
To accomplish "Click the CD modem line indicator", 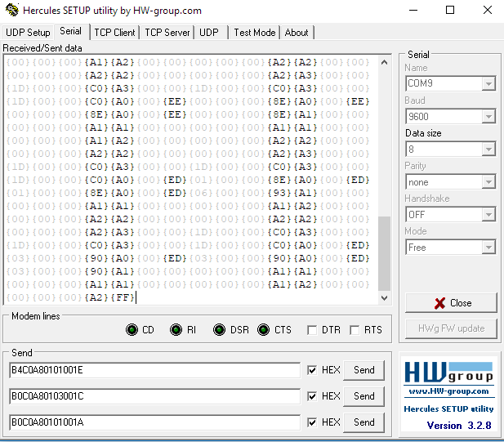I will (x=132, y=330).
